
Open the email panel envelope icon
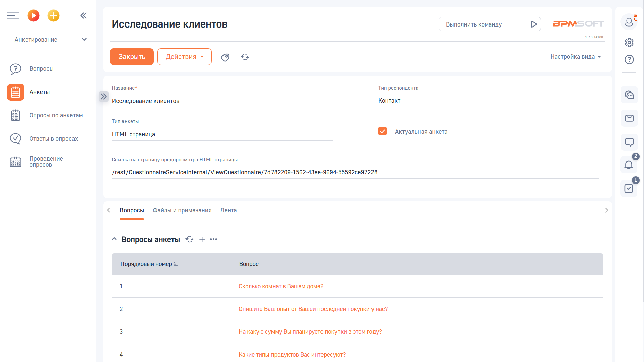[629, 118]
